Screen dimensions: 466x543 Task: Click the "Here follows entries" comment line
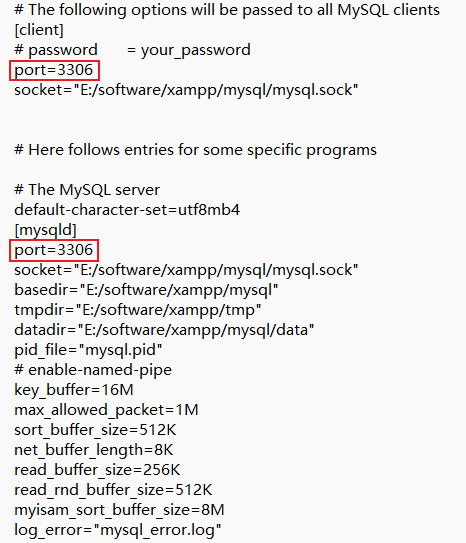[x=195, y=150]
